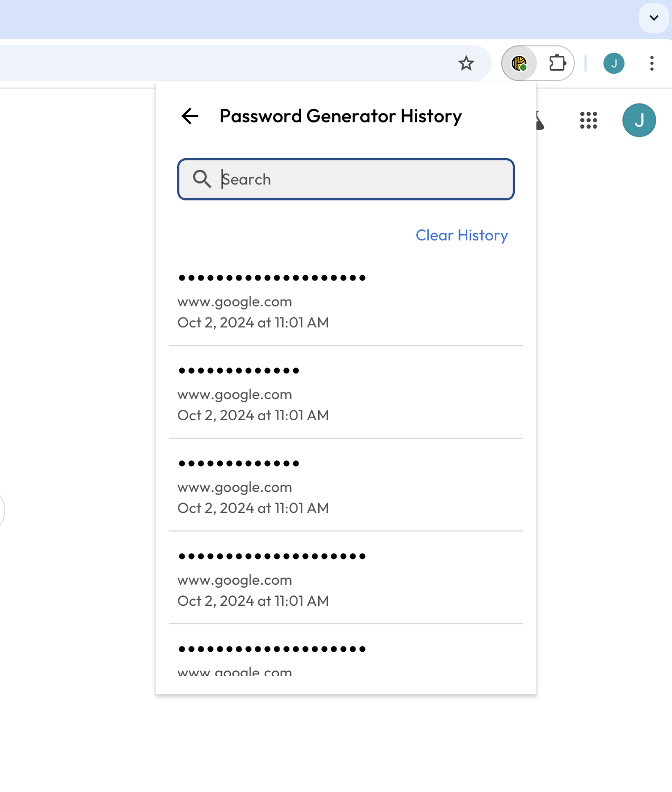Expand the tab search chevron dropdown
Viewport: 672px width, 792px height.
pos(654,18)
